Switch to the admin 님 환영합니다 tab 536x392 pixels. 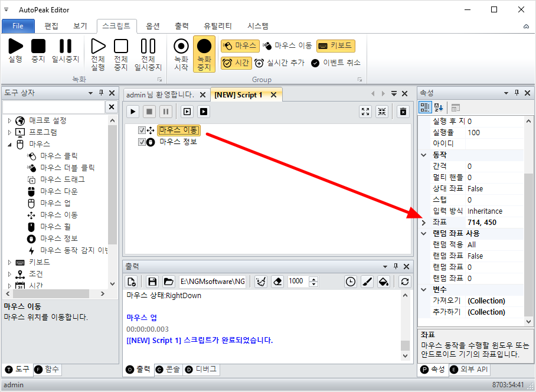pyautogui.click(x=160, y=94)
